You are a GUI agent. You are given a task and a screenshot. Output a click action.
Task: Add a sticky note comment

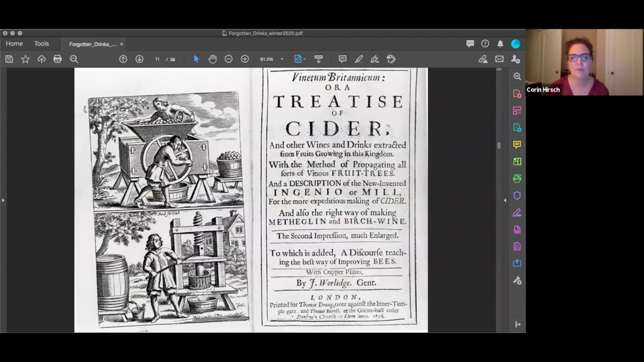click(343, 59)
